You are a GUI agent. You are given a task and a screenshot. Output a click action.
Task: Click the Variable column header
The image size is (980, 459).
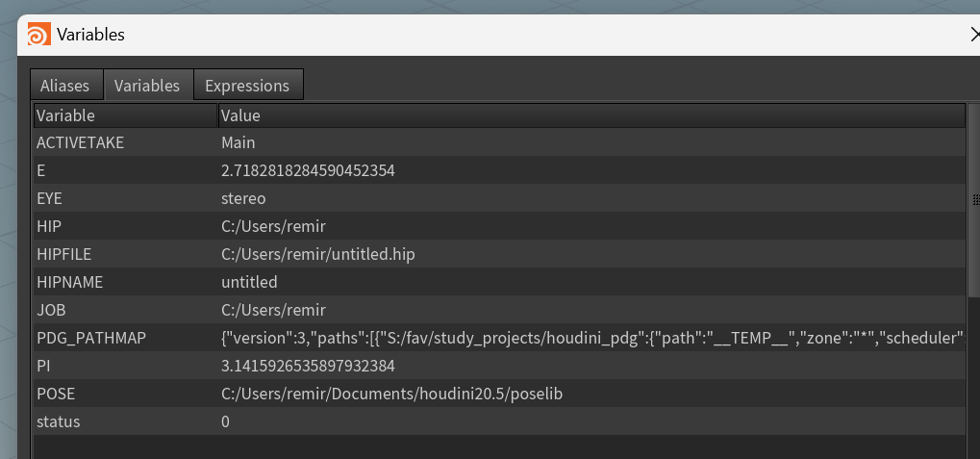(125, 115)
